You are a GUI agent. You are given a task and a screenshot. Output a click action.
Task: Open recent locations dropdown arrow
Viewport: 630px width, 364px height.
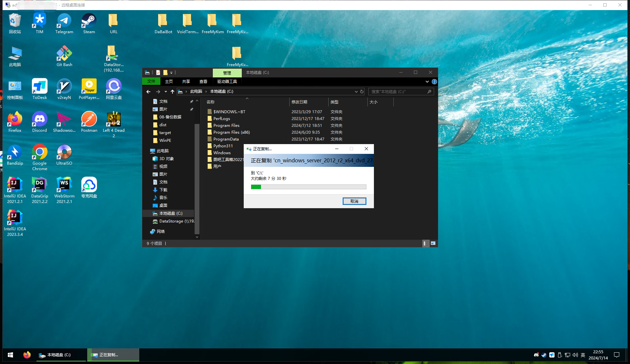[x=166, y=92]
